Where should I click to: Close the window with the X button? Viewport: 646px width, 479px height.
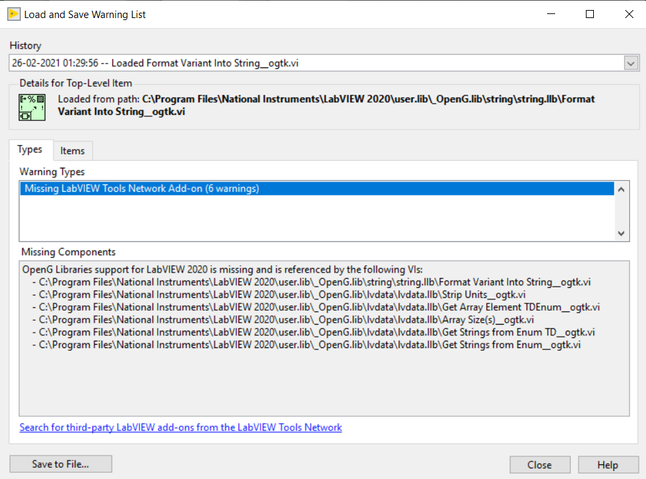(x=629, y=14)
